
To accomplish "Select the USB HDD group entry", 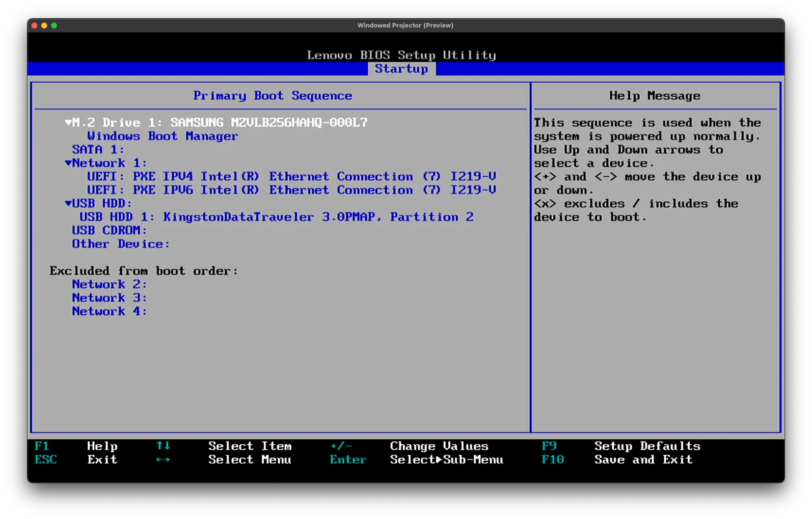I will (x=102, y=203).
